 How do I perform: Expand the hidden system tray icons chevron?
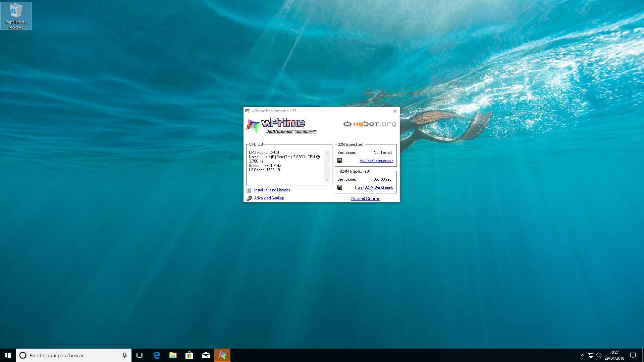(583, 355)
